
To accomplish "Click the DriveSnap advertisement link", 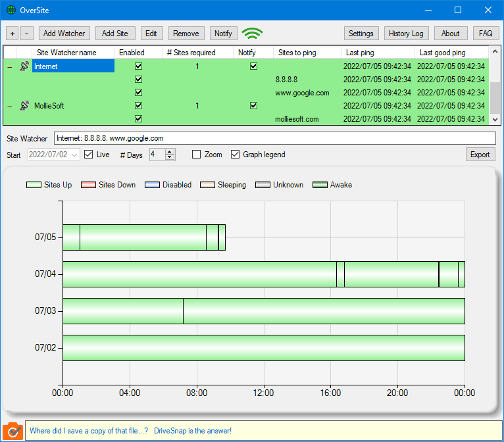I will (x=130, y=431).
